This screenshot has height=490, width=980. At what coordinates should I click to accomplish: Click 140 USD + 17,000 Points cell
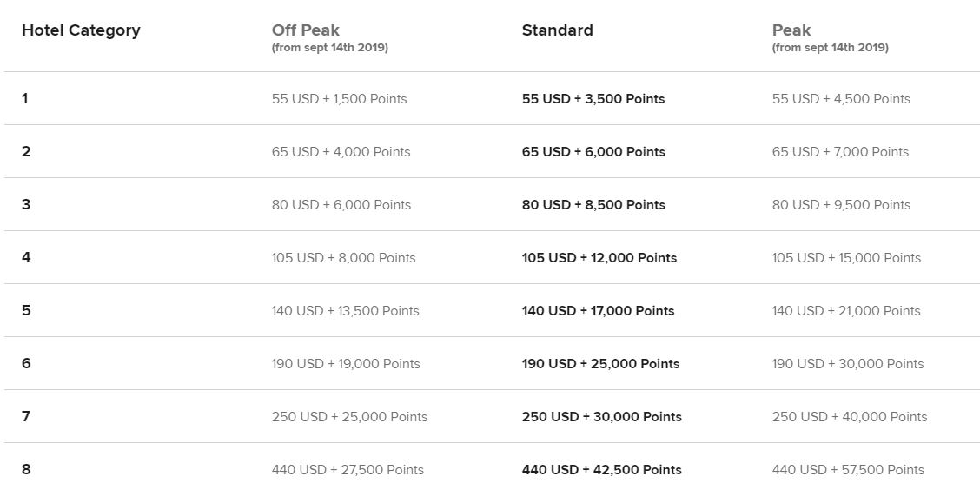tap(598, 311)
